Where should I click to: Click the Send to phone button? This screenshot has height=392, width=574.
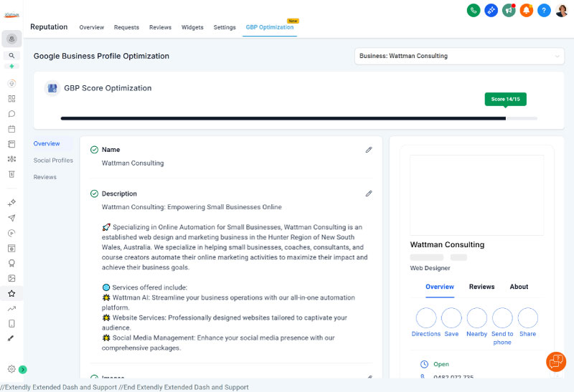(502, 326)
